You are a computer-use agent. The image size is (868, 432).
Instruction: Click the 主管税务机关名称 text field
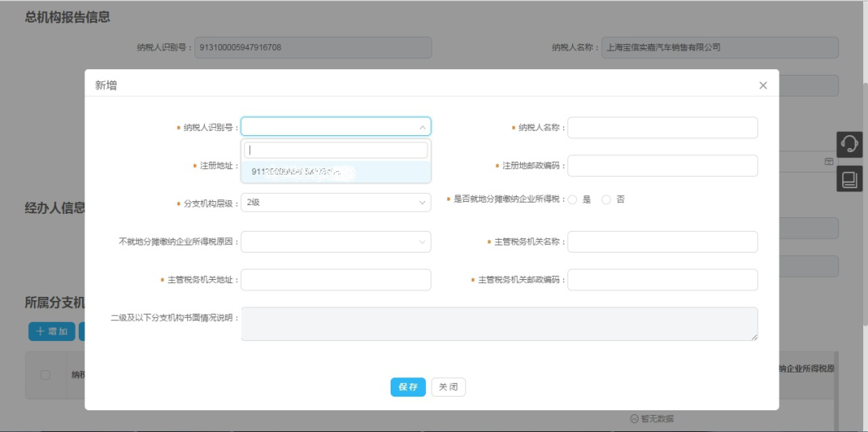(662, 241)
